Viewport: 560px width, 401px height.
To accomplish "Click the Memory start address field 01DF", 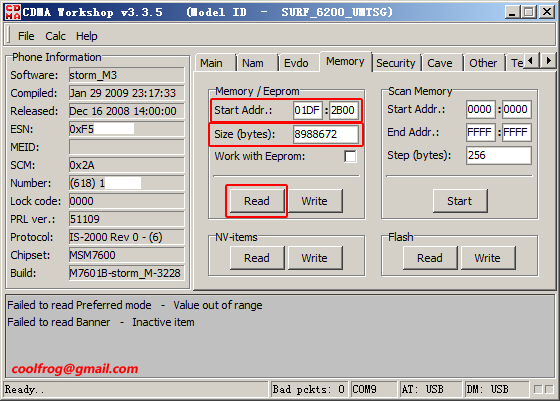I will pos(308,110).
